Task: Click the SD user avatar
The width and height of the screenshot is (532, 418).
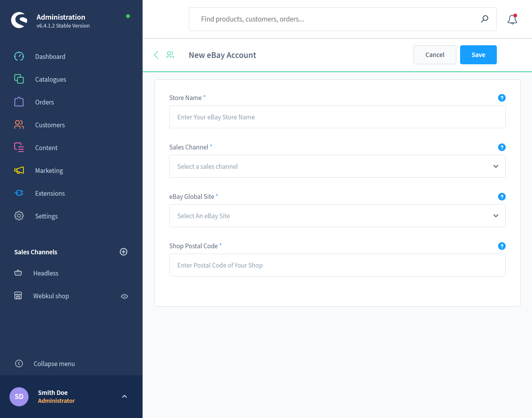Action: 19,397
